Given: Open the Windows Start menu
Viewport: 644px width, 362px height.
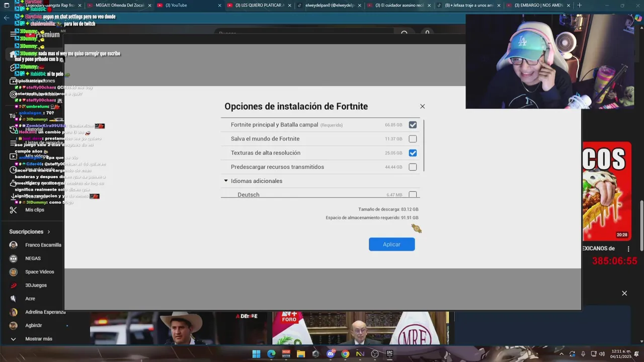Looking at the screenshot, I should point(256,354).
